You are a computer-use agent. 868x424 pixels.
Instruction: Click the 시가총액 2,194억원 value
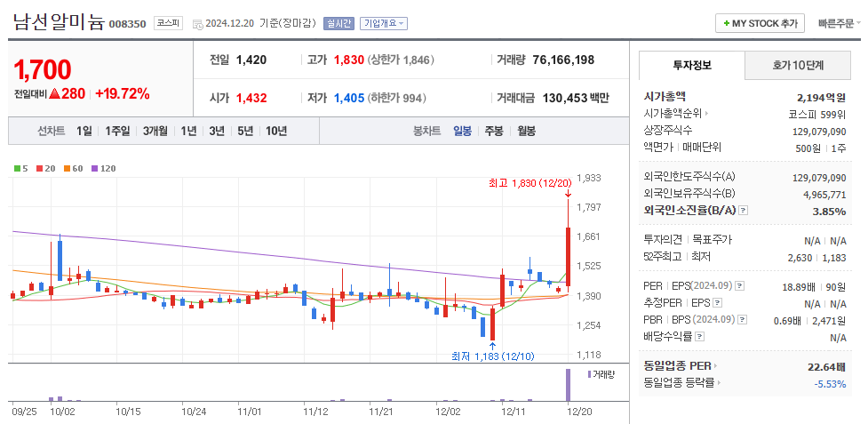point(822,98)
